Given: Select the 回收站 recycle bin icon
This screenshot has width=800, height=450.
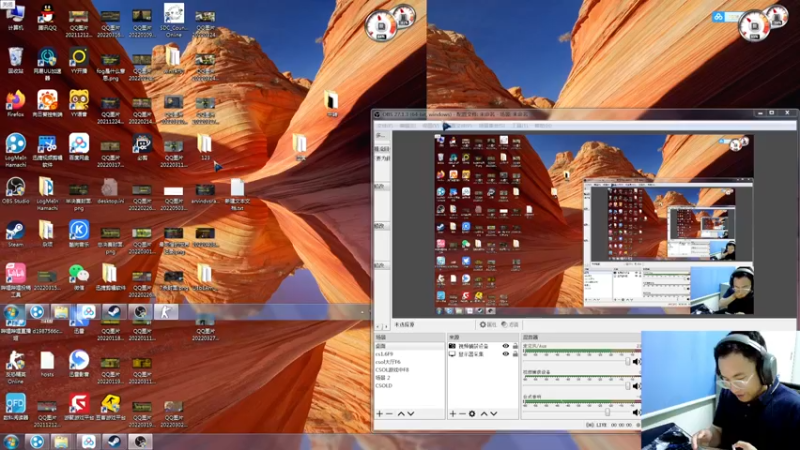Looking at the screenshot, I should 15,60.
